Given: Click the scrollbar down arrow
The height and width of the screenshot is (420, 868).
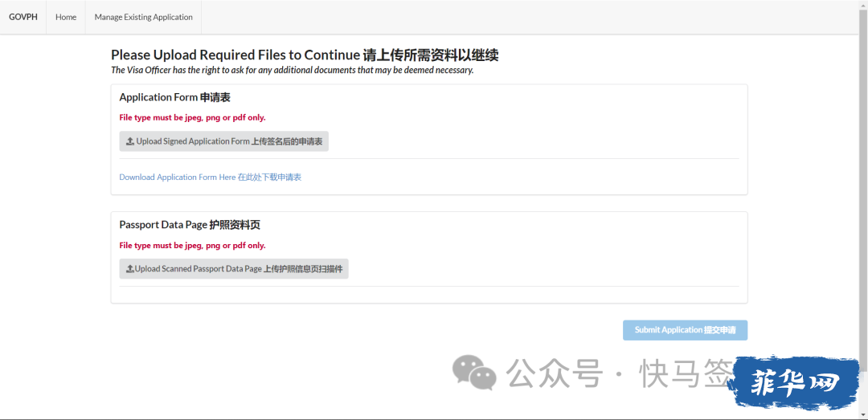Looking at the screenshot, I should click(x=863, y=414).
